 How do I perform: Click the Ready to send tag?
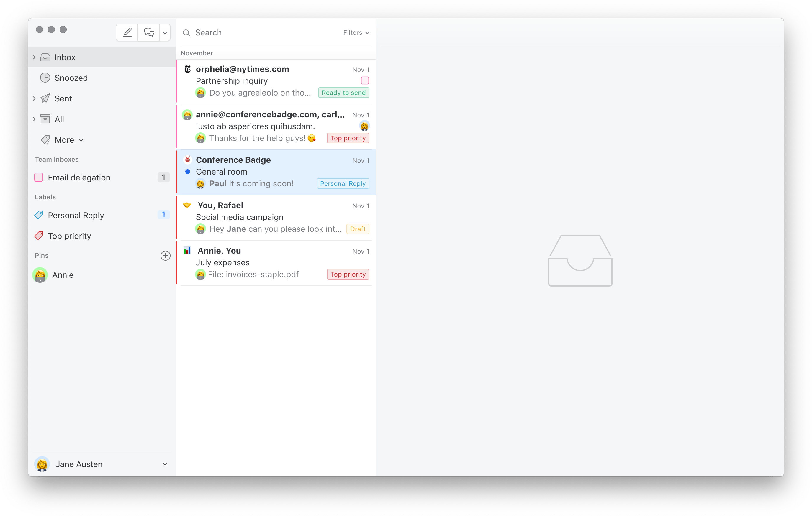(343, 93)
